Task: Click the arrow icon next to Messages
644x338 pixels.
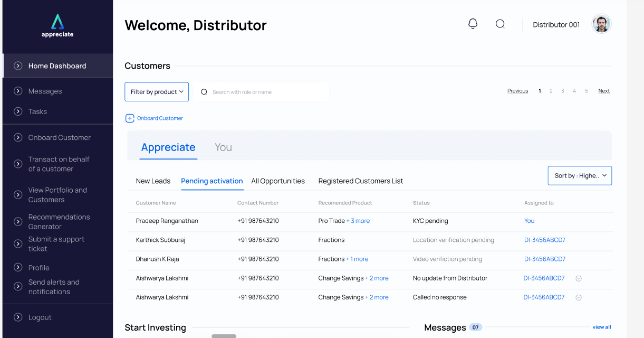Action: coord(18,91)
